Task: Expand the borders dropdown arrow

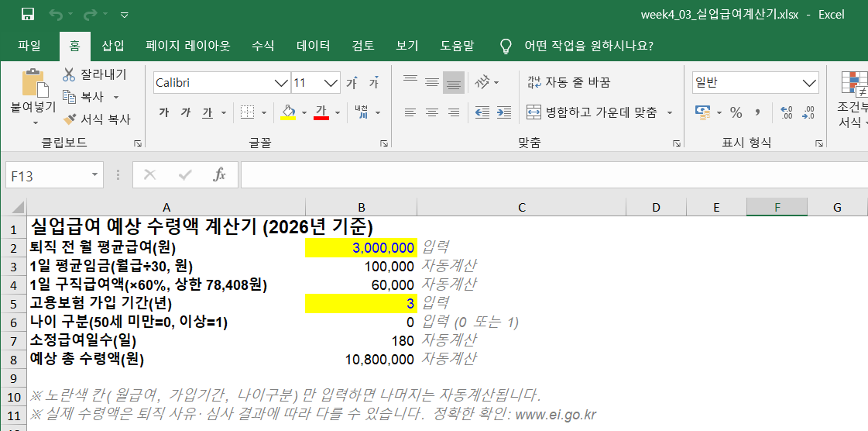Action: point(263,113)
